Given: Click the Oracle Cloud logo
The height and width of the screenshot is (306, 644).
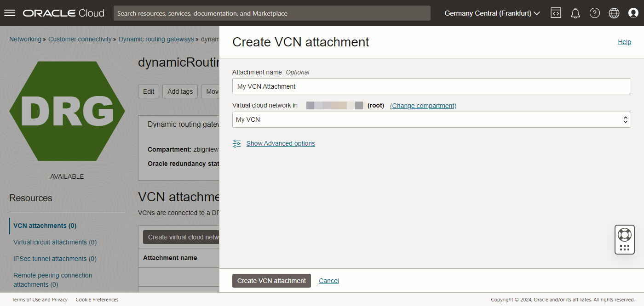Looking at the screenshot, I should click(x=63, y=13).
